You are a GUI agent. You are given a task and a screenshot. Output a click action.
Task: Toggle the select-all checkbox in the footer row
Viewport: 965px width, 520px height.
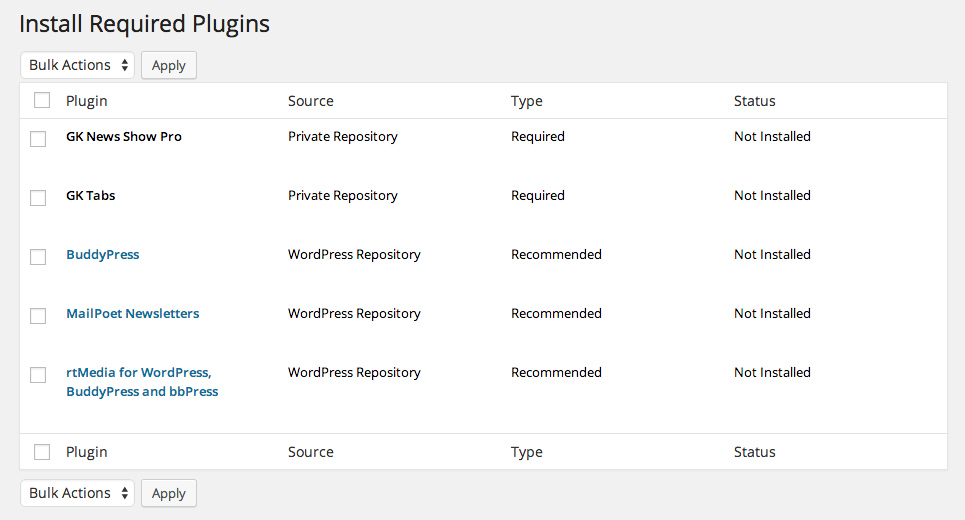[42, 452]
